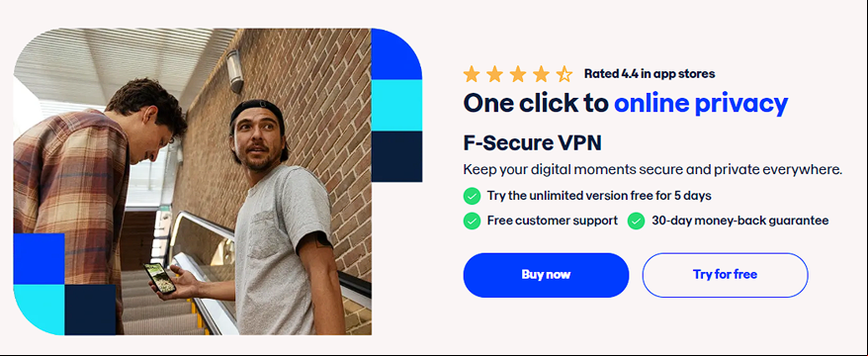Click the Rated 4.4 in app stores text
The width and height of the screenshot is (868, 356).
pyautogui.click(x=650, y=73)
